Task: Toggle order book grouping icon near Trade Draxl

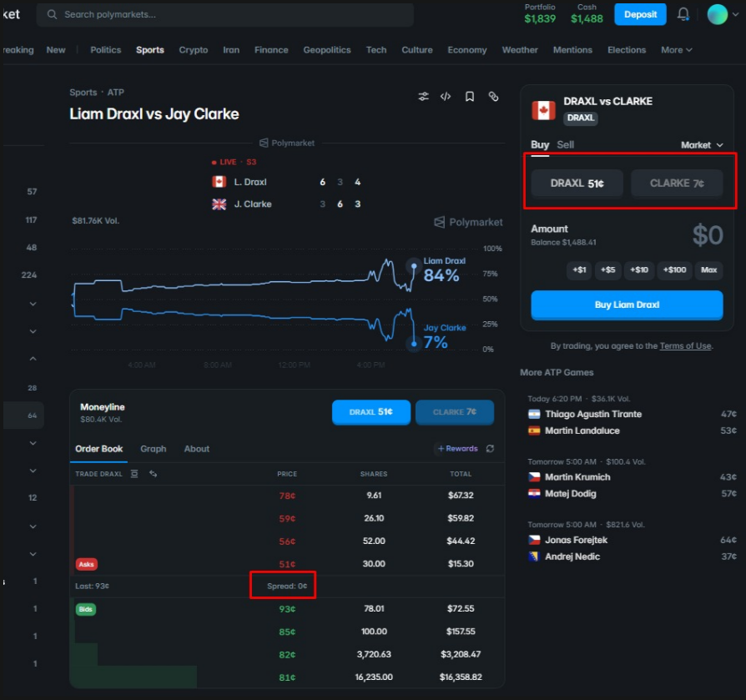Action: (134, 474)
